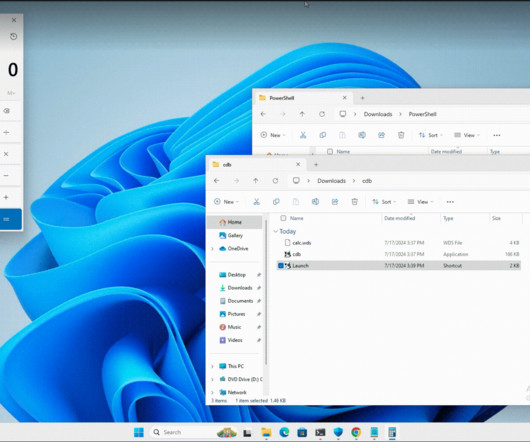Collapse the Today group
Image resolution: width=530 pixels, height=442 pixels.
(x=275, y=231)
